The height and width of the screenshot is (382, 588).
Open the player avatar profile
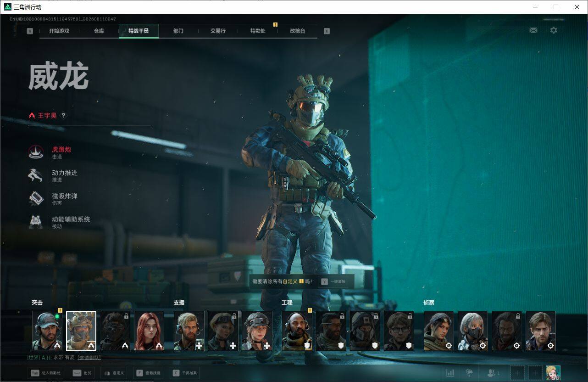coord(553,373)
